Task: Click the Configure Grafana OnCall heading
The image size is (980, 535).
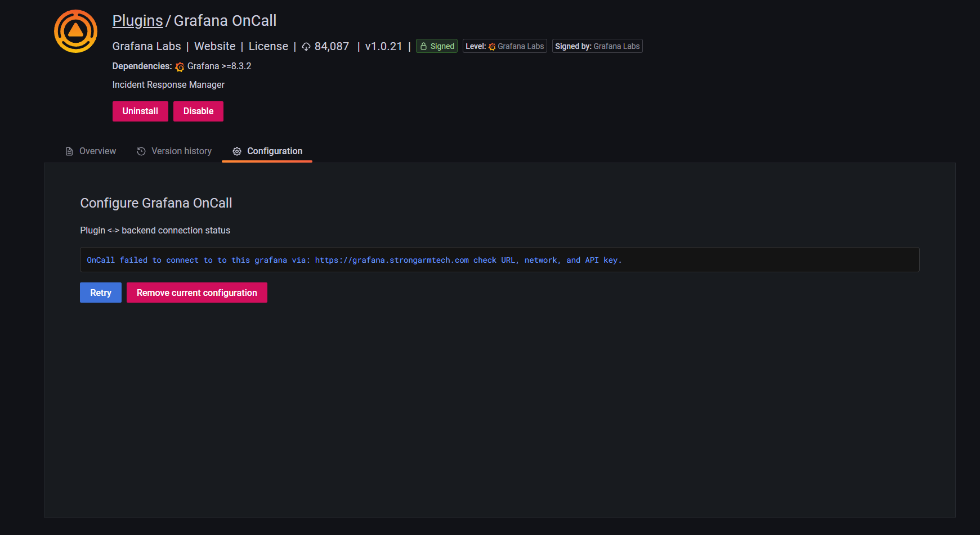Action: point(156,203)
